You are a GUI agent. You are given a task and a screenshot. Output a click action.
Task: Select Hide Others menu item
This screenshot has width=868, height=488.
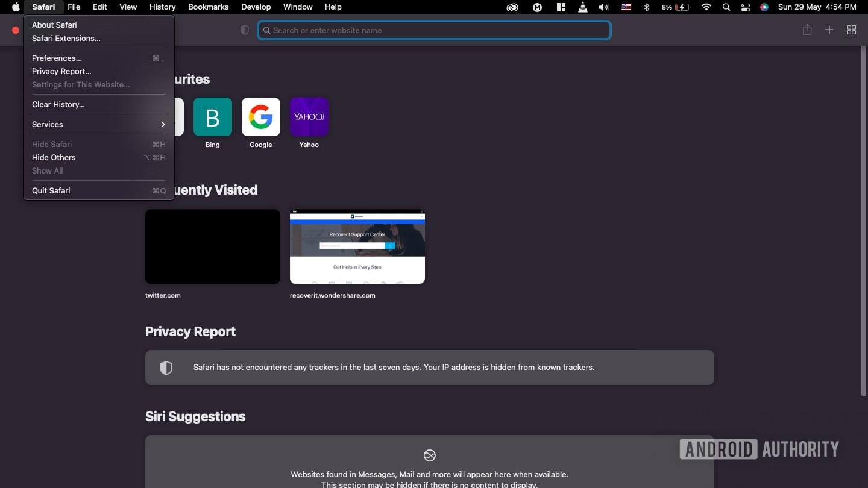99,157
